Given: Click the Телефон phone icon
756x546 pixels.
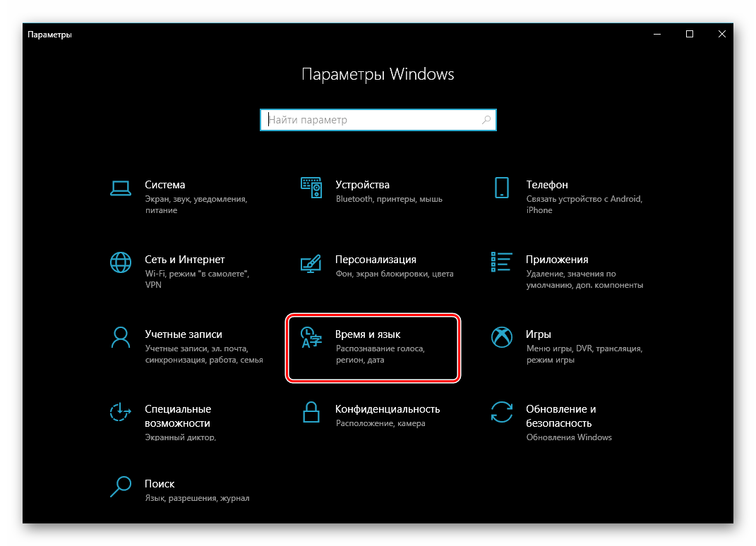Looking at the screenshot, I should [x=501, y=187].
